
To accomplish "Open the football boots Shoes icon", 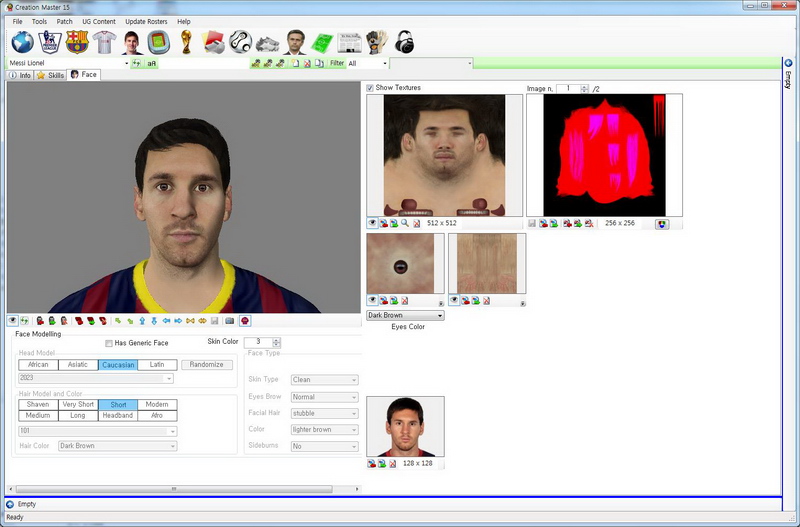I will [267, 43].
